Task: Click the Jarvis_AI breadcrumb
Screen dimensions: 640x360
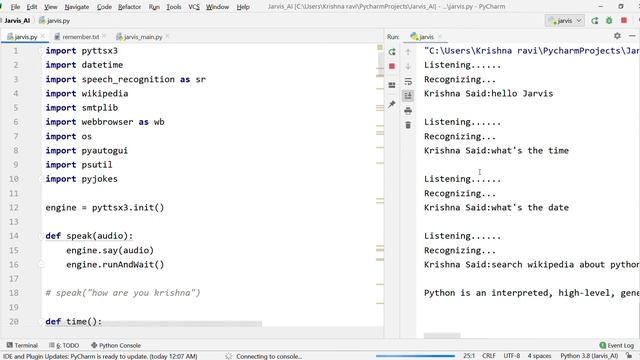Action: pyautogui.click(x=17, y=20)
